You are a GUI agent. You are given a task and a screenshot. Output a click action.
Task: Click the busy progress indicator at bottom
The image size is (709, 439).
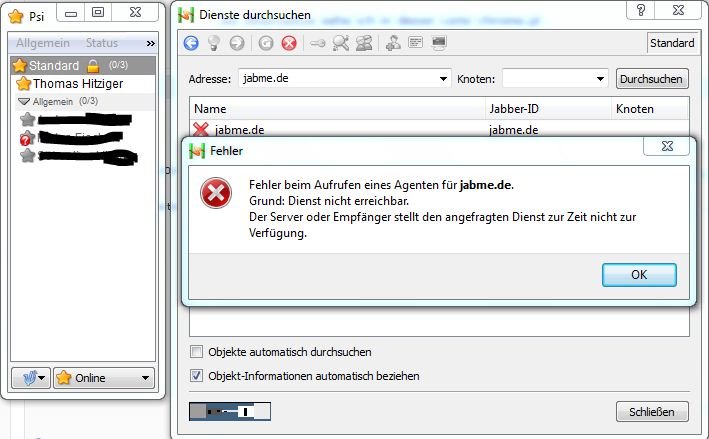tap(230, 411)
